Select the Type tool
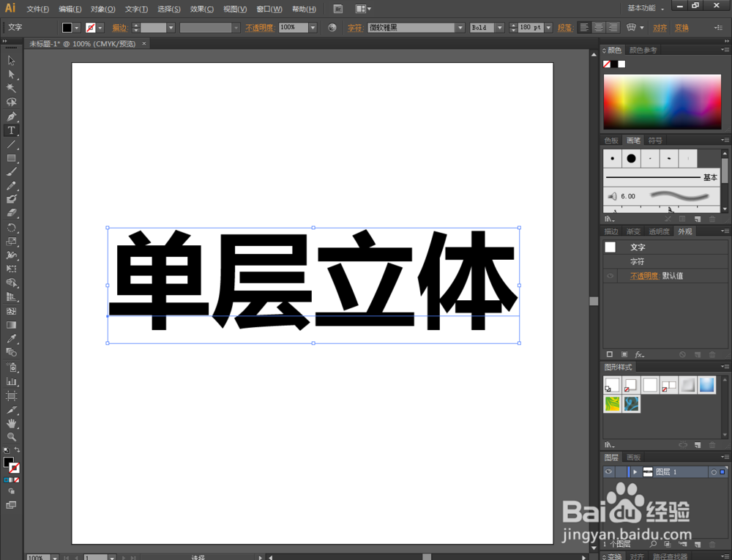This screenshot has width=732, height=560. pos(11,130)
